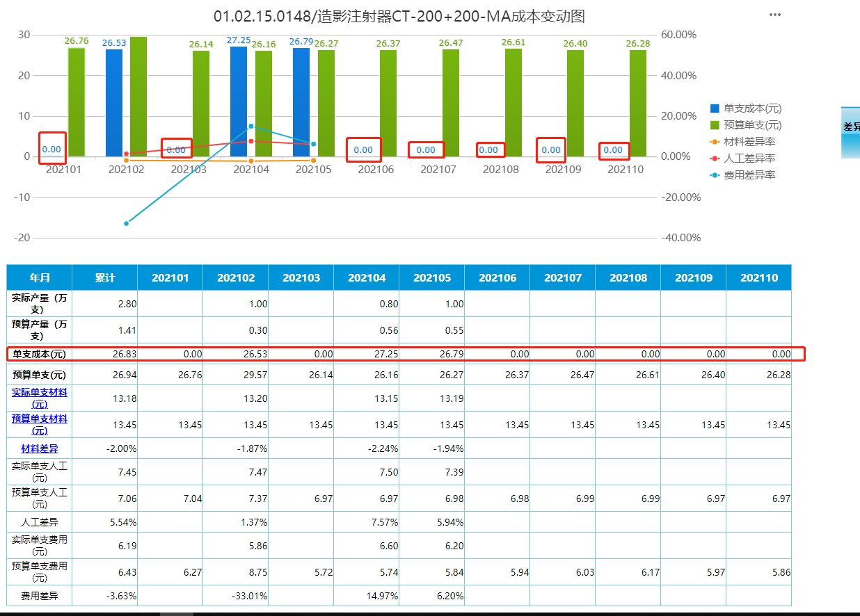This screenshot has width=860, height=616.
Task: Select the blue bar labeled 27.25
Action: pos(239,102)
